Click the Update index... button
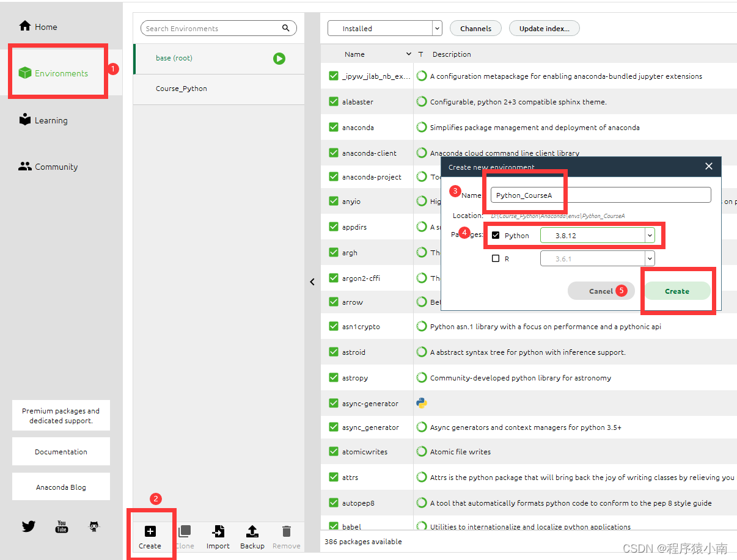 544,28
